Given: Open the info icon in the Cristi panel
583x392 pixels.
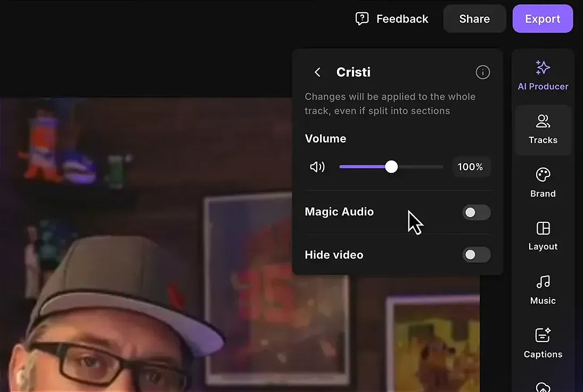Looking at the screenshot, I should coord(482,72).
